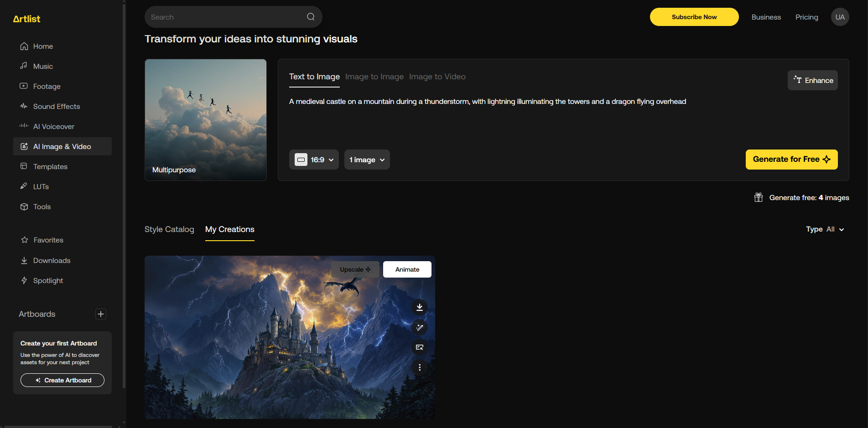The image size is (868, 428).
Task: Click the Tools cube icon
Action: point(24,206)
